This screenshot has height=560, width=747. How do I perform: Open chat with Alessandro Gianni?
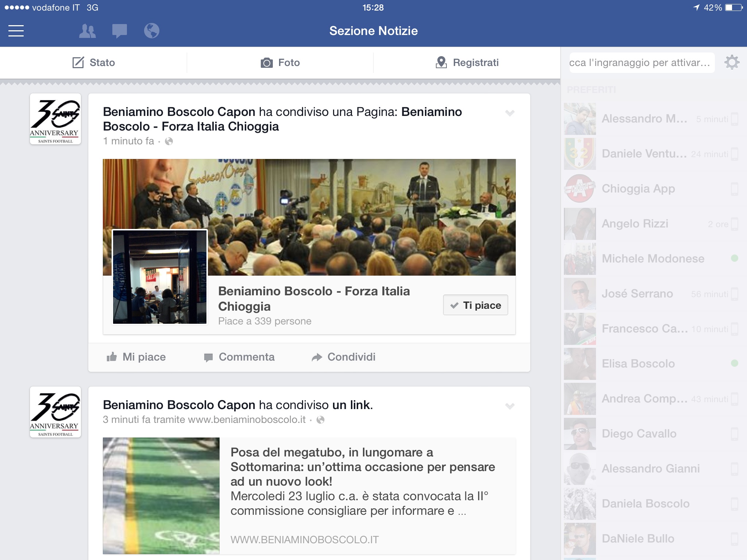point(654,469)
